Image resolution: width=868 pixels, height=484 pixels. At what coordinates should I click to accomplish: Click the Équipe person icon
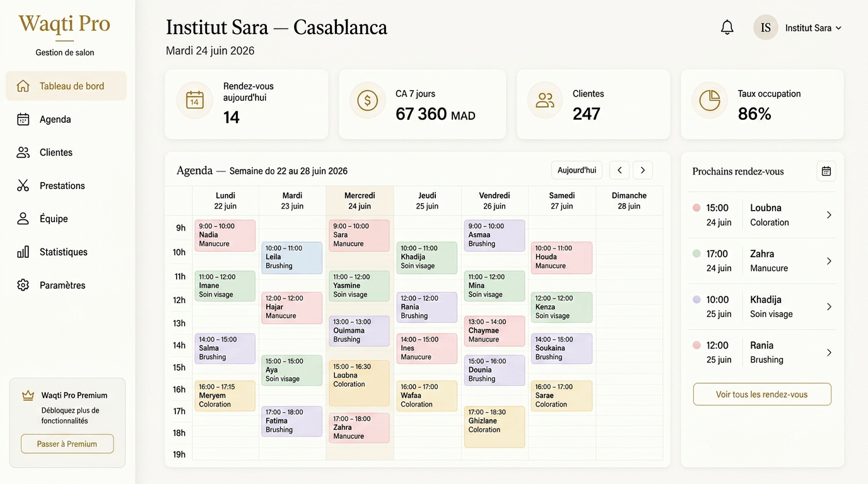click(x=23, y=219)
